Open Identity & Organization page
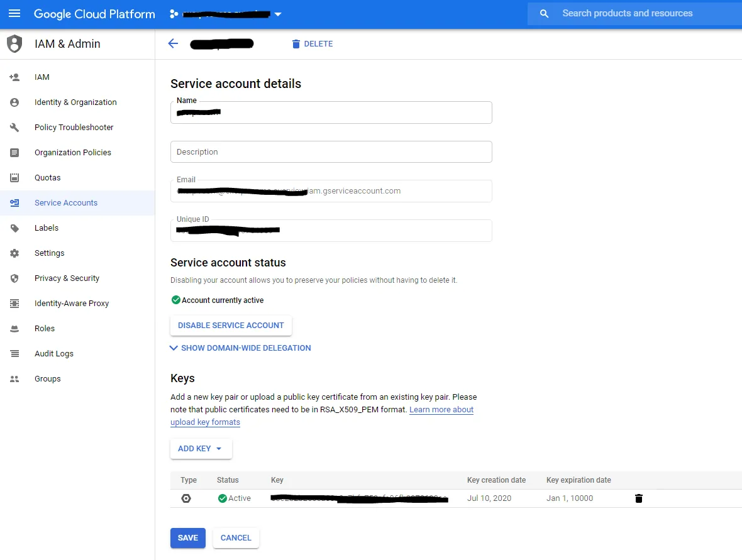 [75, 102]
